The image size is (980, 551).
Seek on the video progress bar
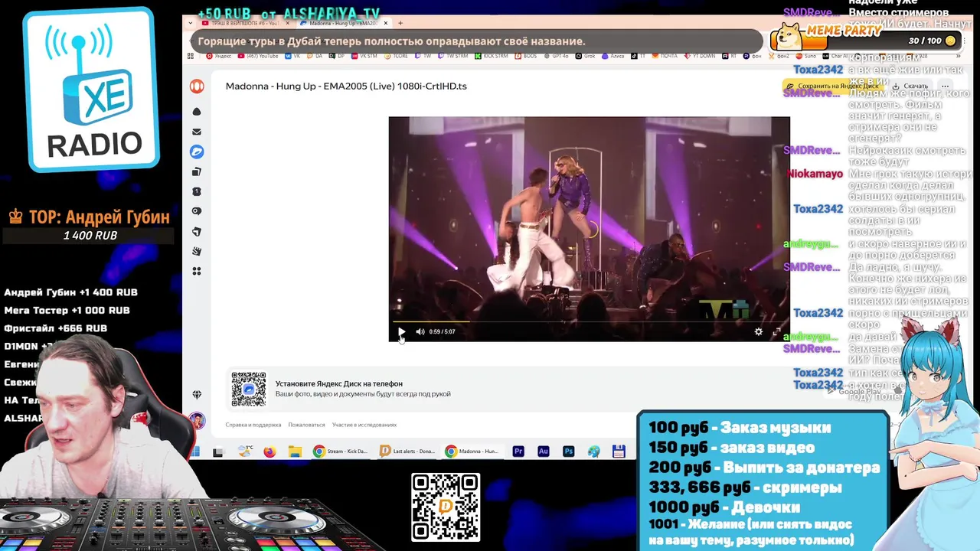(589, 321)
